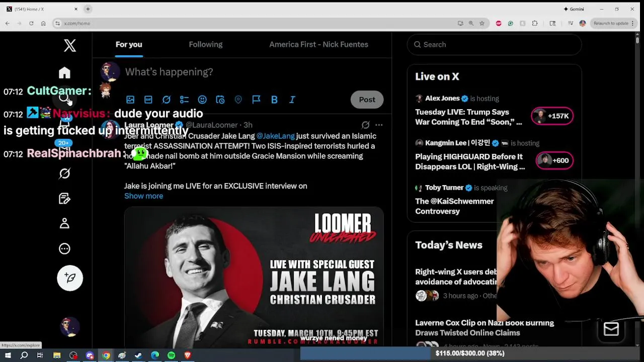Viewport: 644px width, 362px height.
Task: Open emoji picker in the composer
Action: point(202,100)
